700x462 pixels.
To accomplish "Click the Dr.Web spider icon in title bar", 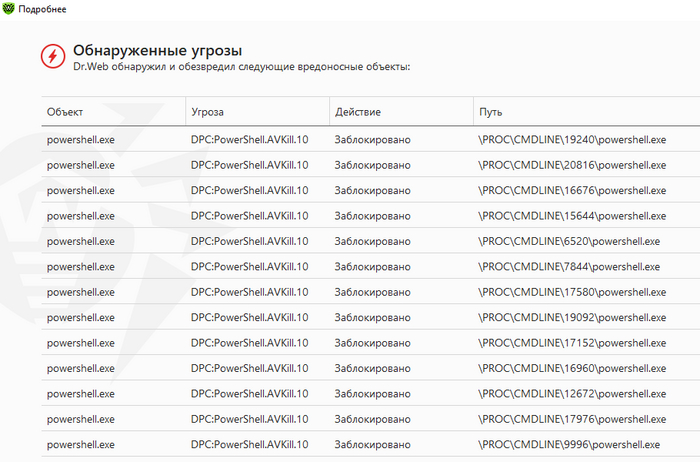I will 10,8.
